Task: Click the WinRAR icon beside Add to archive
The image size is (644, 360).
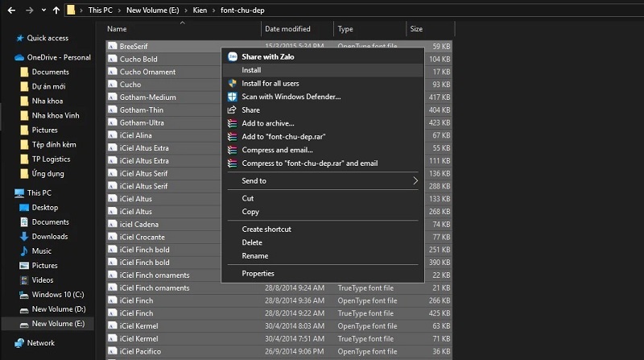Action: pyautogui.click(x=232, y=123)
